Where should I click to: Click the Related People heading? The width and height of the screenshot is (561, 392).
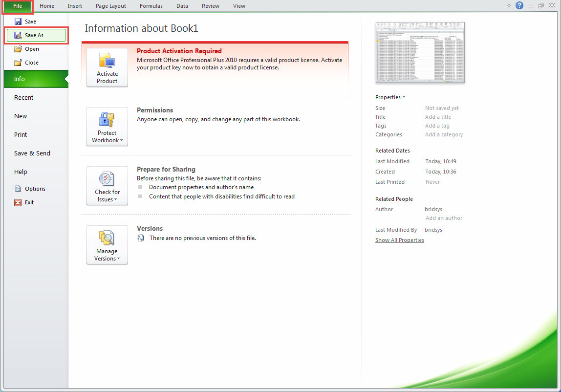click(x=394, y=199)
